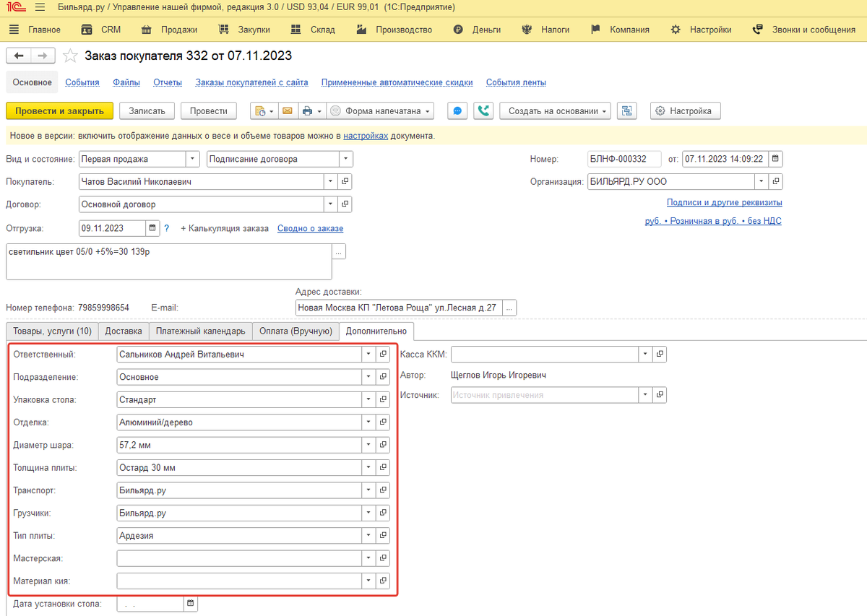
Task: Star the order as a favorite
Action: [x=70, y=56]
